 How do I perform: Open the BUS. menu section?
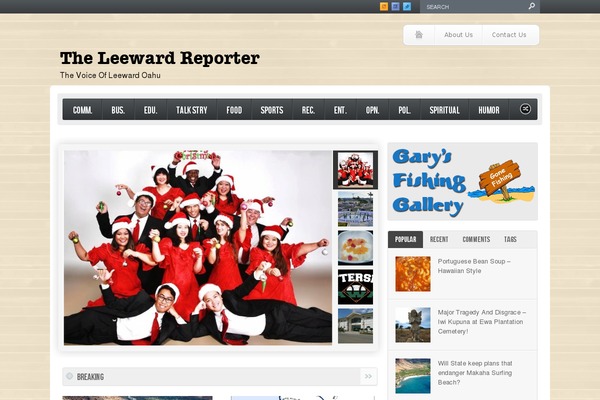(x=118, y=110)
